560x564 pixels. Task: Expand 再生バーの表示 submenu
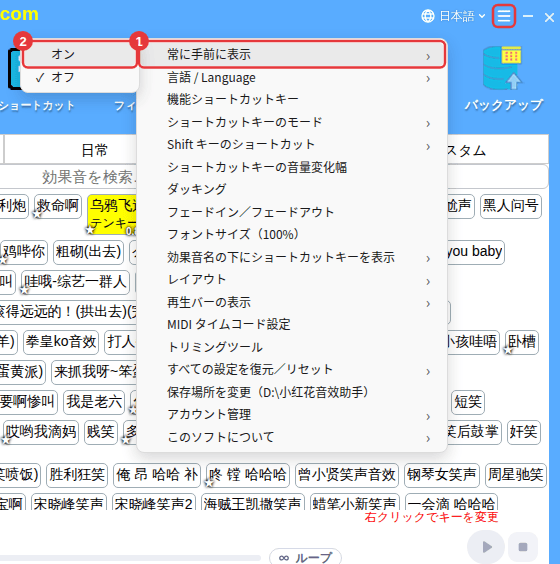pyautogui.click(x=292, y=302)
